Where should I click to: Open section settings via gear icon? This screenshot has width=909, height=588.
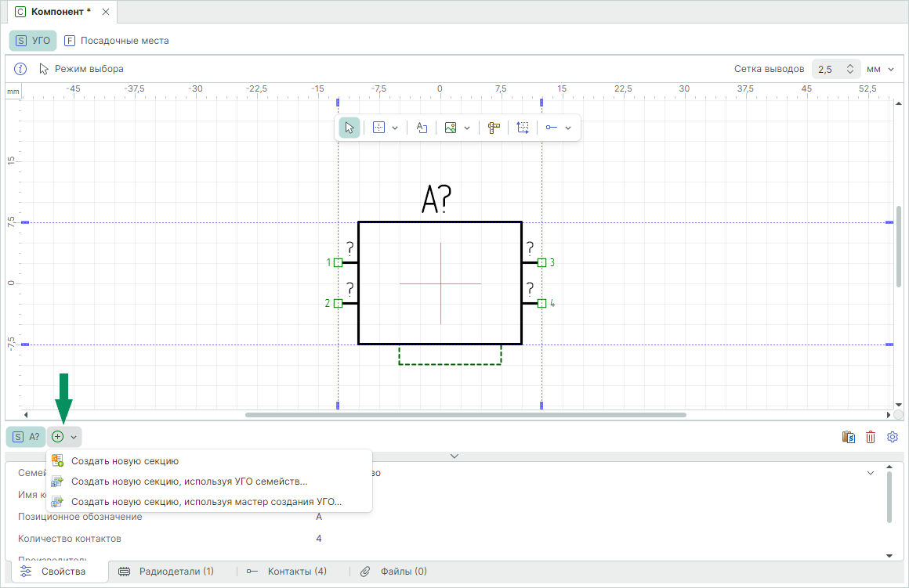[893, 437]
